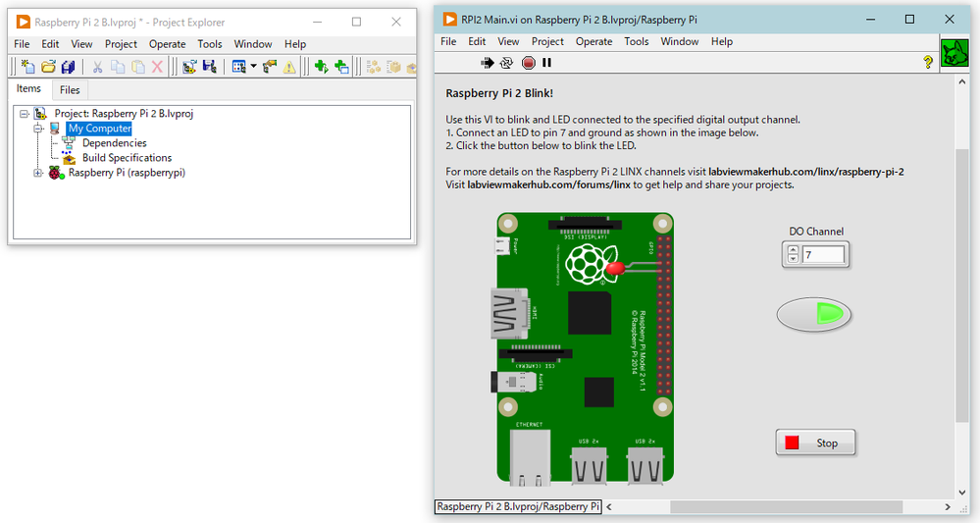Click the Filter Project View icon
This screenshot has height=523, width=980.
coord(238,67)
